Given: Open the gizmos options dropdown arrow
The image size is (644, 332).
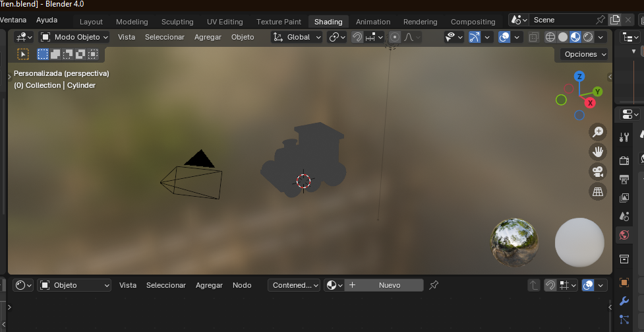Looking at the screenshot, I should (x=487, y=37).
